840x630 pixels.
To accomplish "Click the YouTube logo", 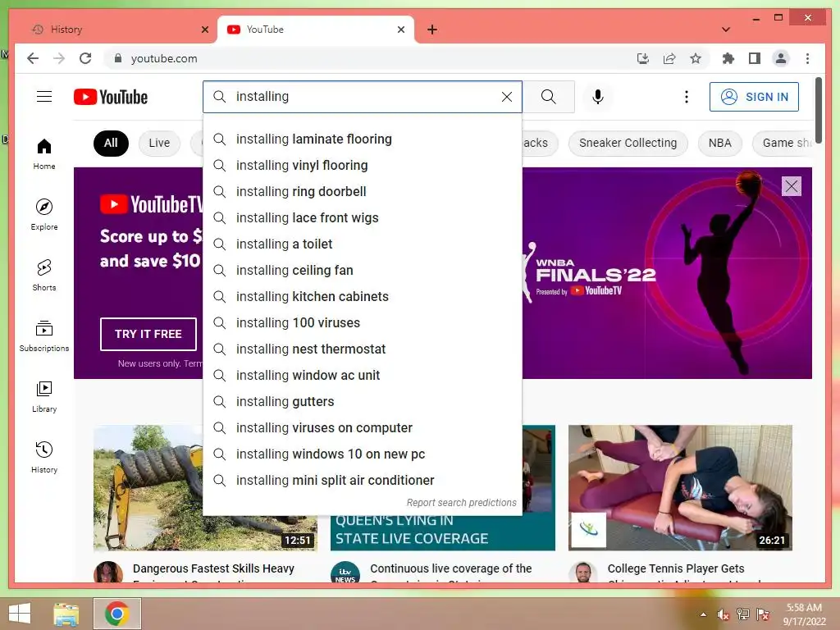I will coord(111,97).
